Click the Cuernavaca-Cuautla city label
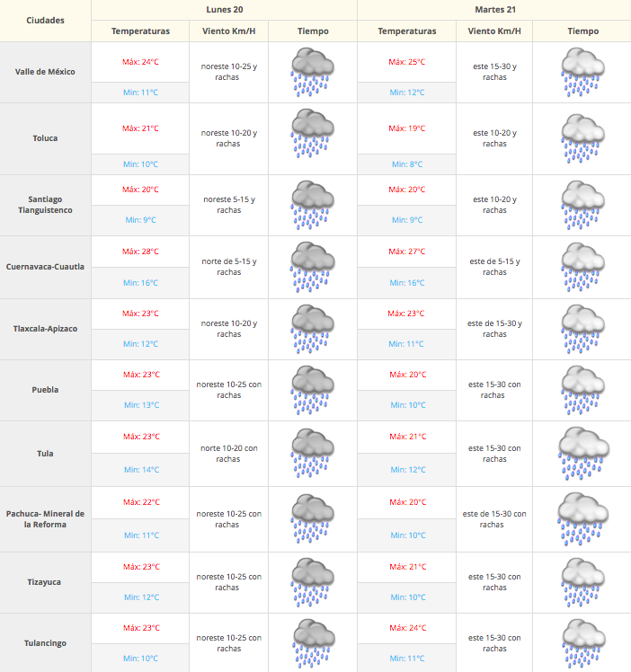 [x=45, y=266]
